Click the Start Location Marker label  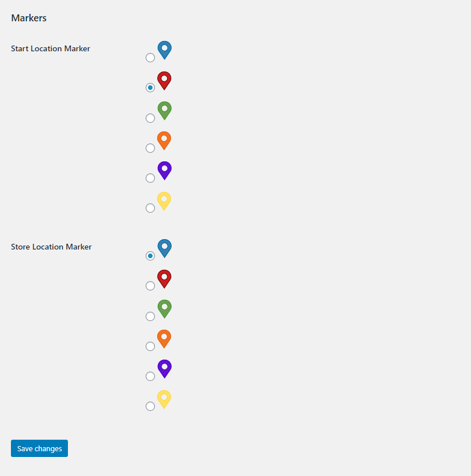pos(50,48)
